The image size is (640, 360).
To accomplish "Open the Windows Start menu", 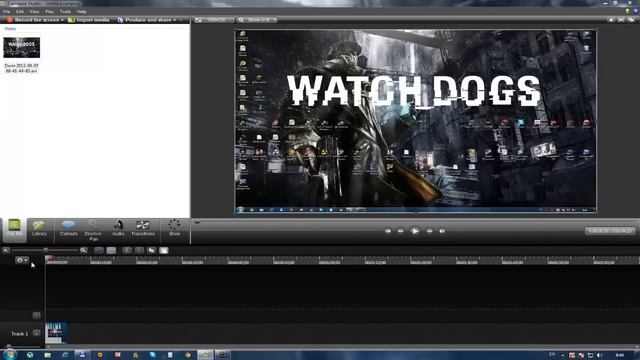I will click(x=10, y=355).
